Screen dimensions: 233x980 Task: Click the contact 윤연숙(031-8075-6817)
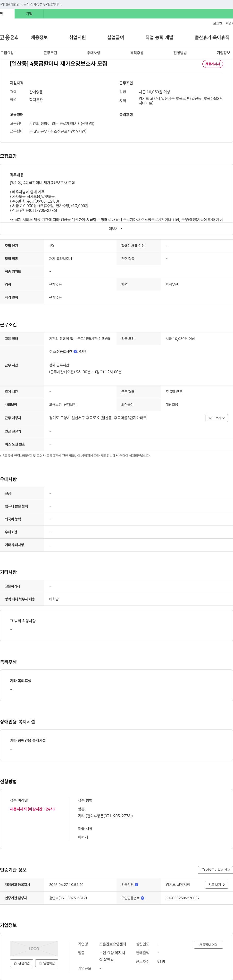pos(68,898)
